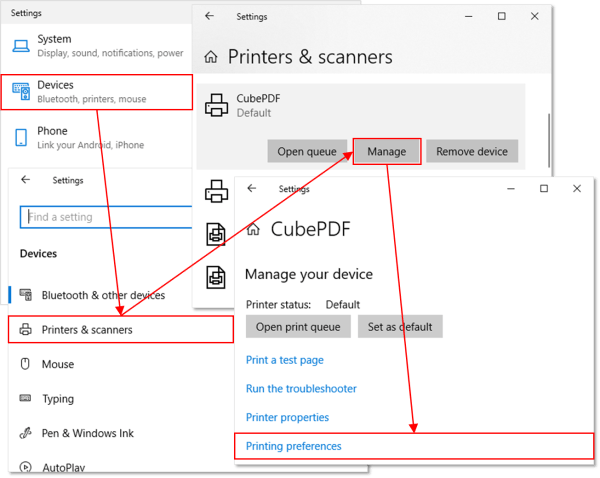
Task: Minimize the CubePDF settings window
Action: click(x=510, y=189)
